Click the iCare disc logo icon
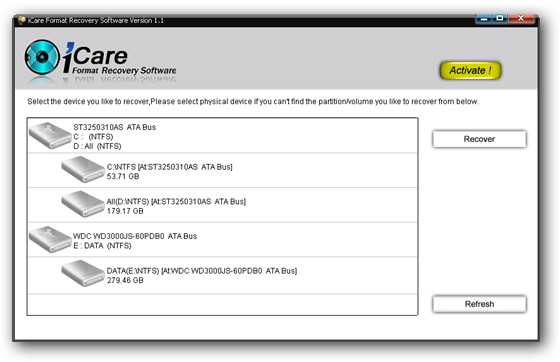Image resolution: width=560 pixels, height=362 pixels. (42, 57)
